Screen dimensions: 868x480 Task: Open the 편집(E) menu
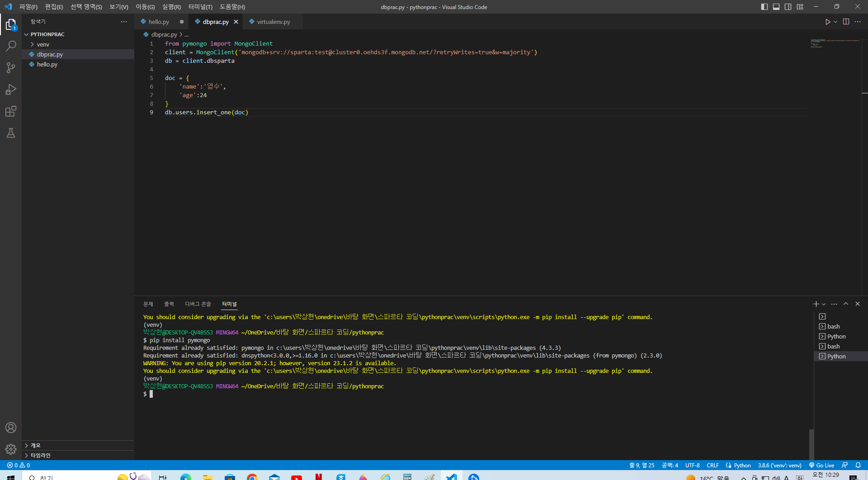point(54,7)
